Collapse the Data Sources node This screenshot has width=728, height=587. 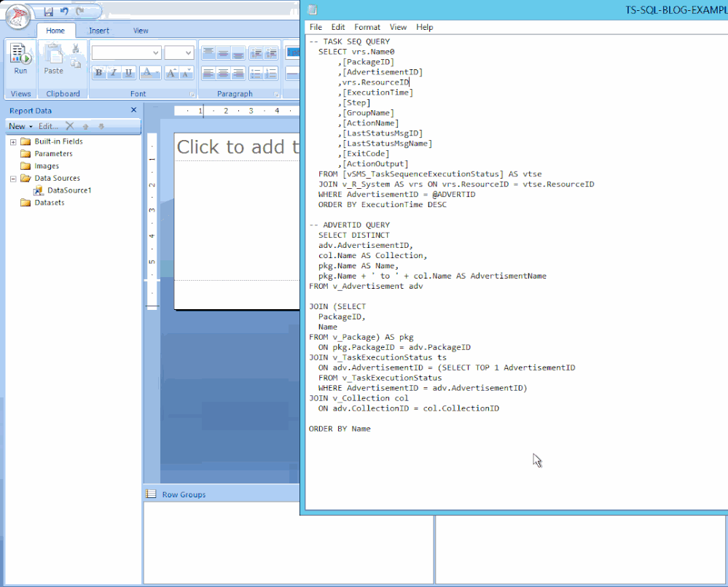pyautogui.click(x=13, y=179)
